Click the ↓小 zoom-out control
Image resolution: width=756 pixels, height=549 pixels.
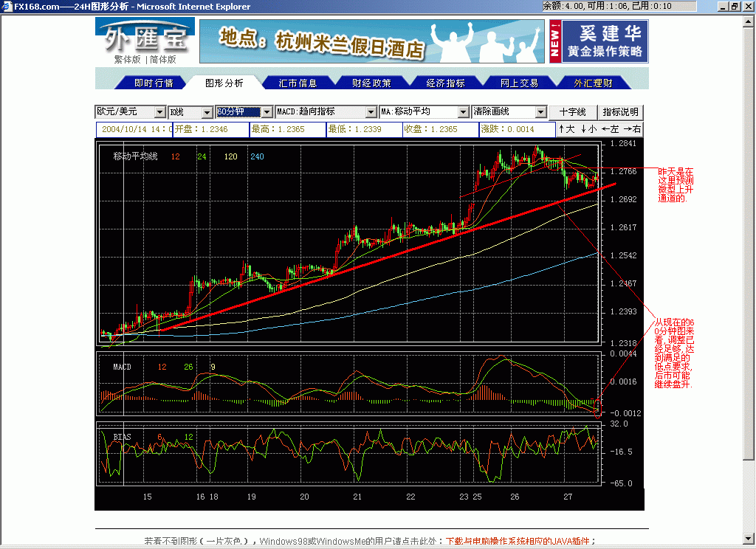point(588,128)
